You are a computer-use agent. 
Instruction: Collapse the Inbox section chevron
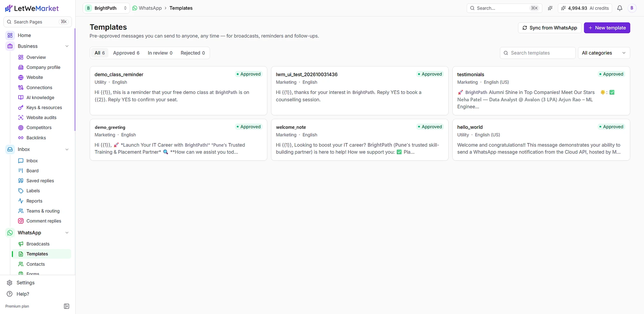(x=67, y=149)
